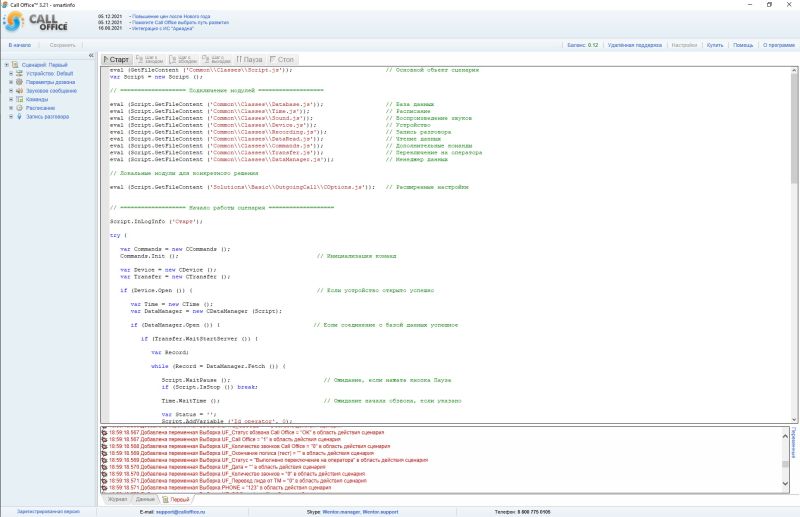Click the log entry containing PHONE = "123"
The width and height of the screenshot is (800, 517).
pyautogui.click(x=219, y=487)
